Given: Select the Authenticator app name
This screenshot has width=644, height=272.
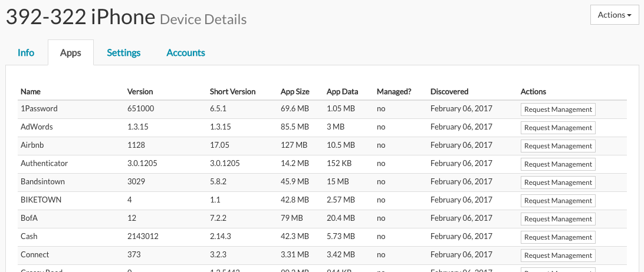Looking at the screenshot, I should [44, 163].
